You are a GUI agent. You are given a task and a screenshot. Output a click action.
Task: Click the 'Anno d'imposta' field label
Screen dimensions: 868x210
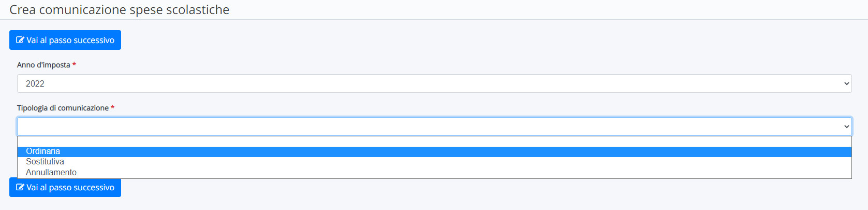tap(43, 65)
